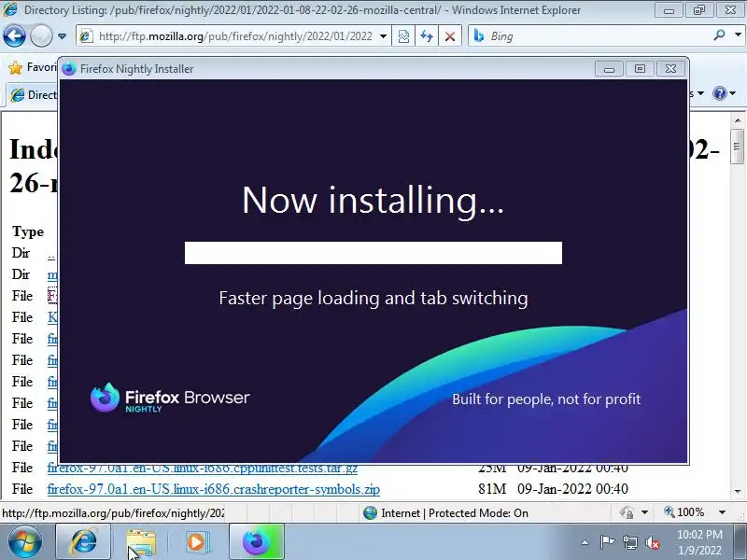Click the Internet Explorer back arrow button

point(14,35)
